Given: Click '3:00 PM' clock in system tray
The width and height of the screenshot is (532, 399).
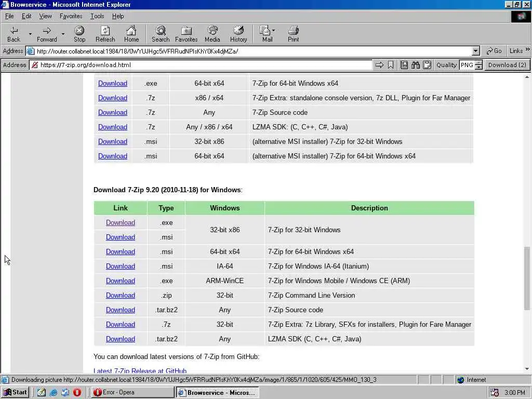Looking at the screenshot, I should pos(514,393).
